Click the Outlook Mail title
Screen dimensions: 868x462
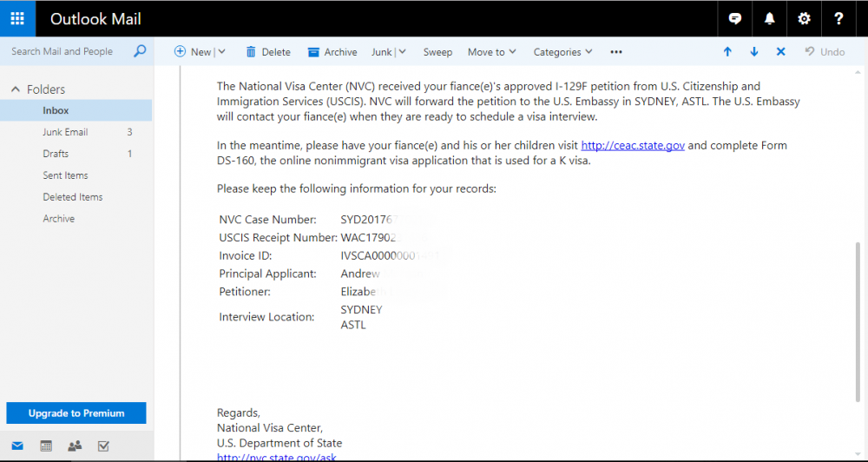click(95, 19)
